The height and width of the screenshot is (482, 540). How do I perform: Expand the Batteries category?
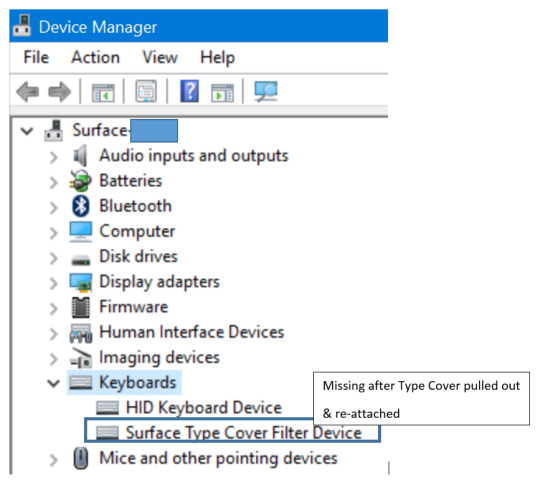point(54,182)
